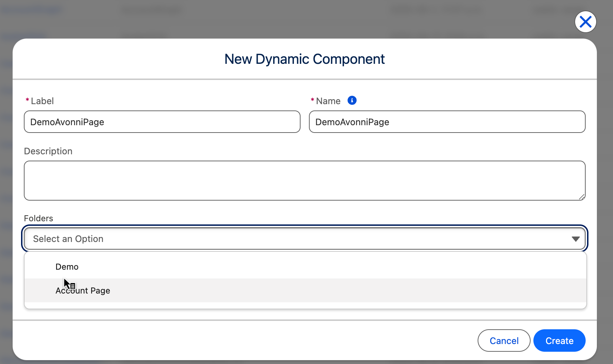The height and width of the screenshot is (364, 613).
Task: Click the 'Name' field caption text
Action: click(x=328, y=101)
